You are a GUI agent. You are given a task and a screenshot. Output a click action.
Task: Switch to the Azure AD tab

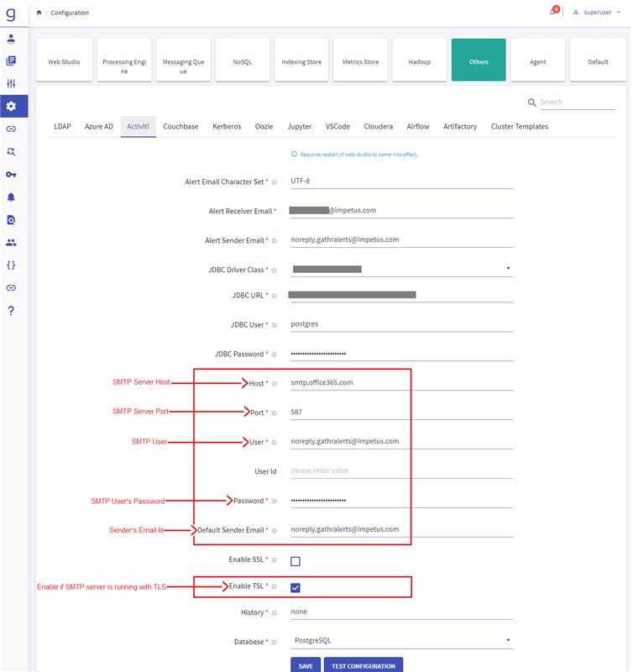[99, 127]
